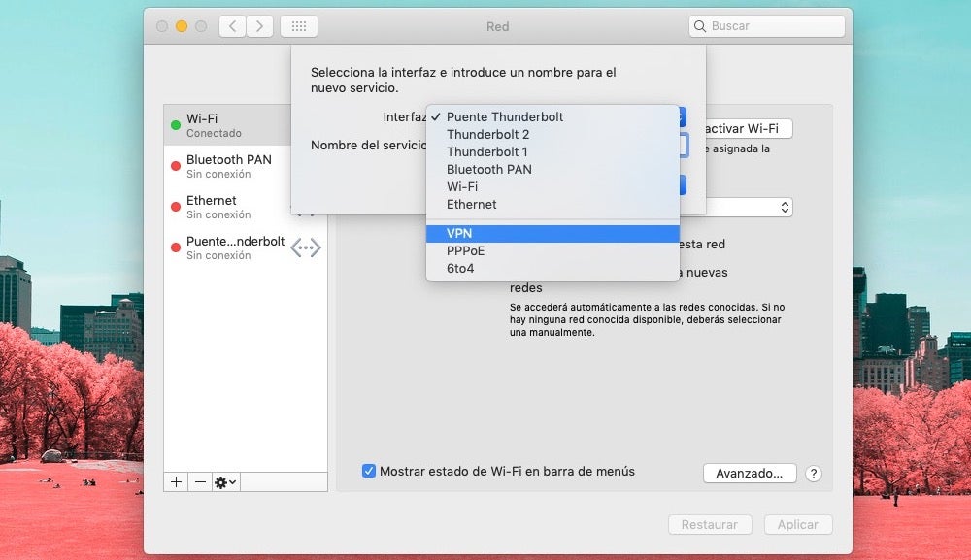Remove selected service with minus icon
The image size is (971, 560).
coord(200,481)
